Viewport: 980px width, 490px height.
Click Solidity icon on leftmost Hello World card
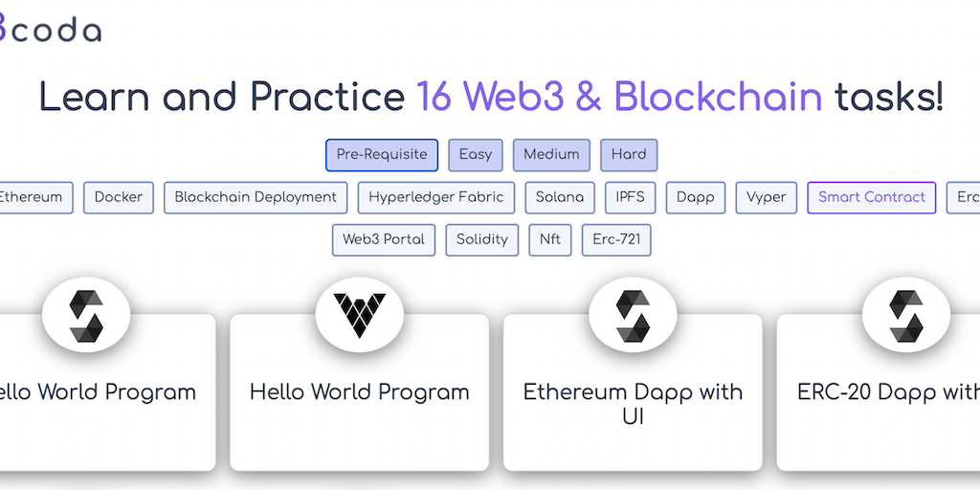[x=86, y=315]
